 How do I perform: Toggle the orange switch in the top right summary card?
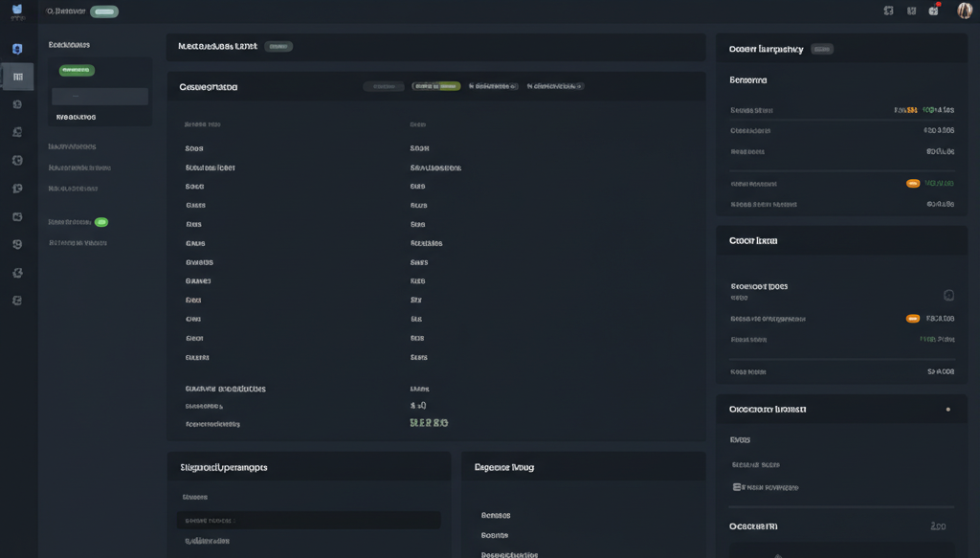913,183
